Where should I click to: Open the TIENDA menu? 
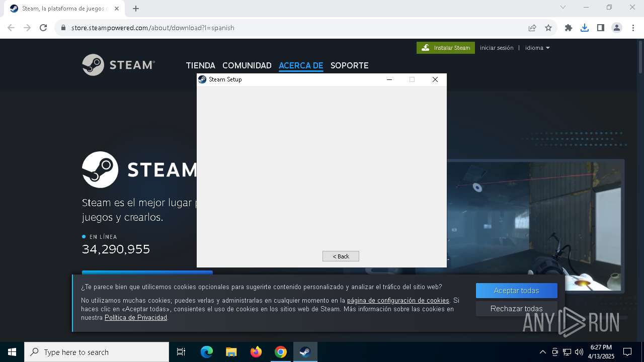click(x=200, y=65)
